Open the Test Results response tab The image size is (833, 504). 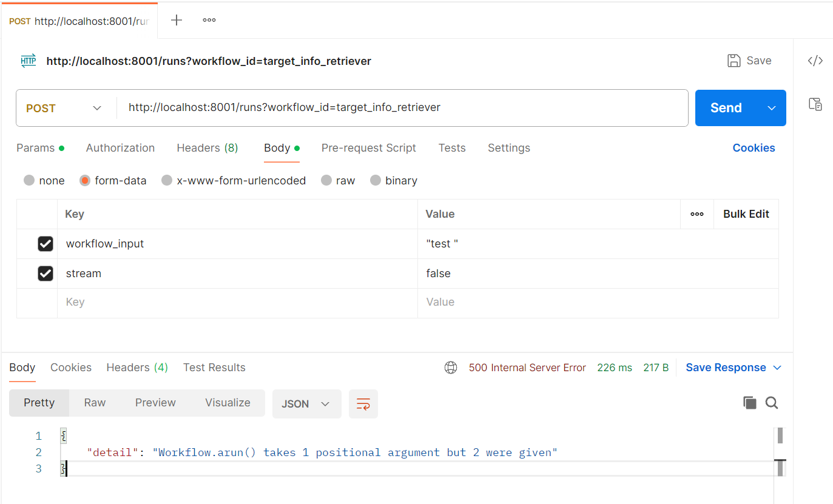point(214,367)
